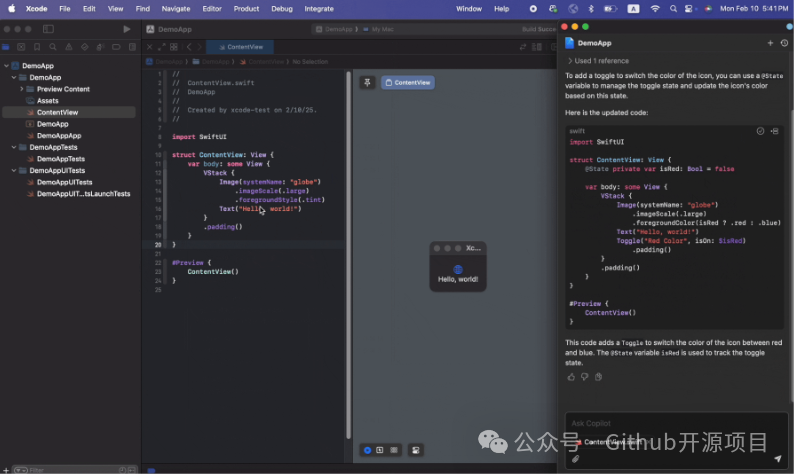Pin the preview with the pin icon
Screen dimensions: 794x474
pyautogui.click(x=367, y=83)
